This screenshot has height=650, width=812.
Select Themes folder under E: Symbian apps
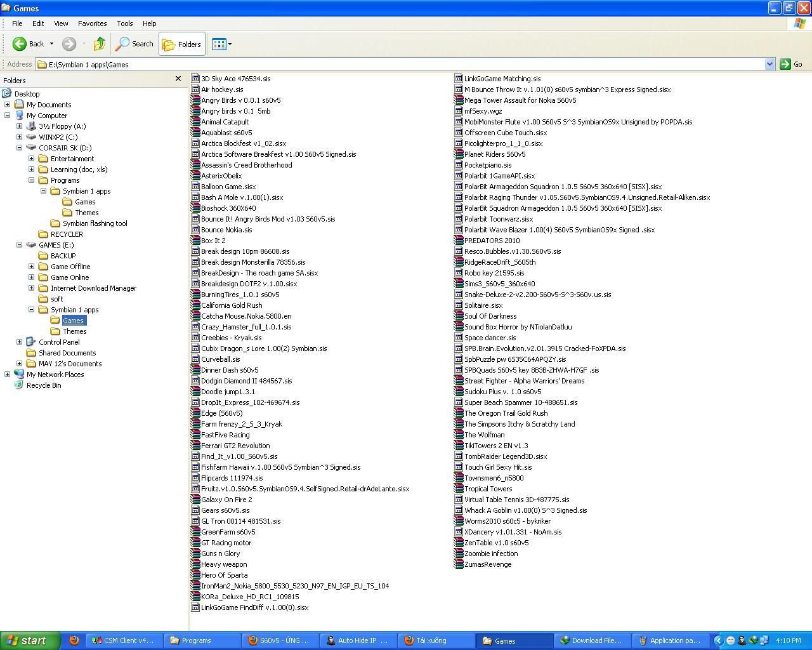[74, 331]
